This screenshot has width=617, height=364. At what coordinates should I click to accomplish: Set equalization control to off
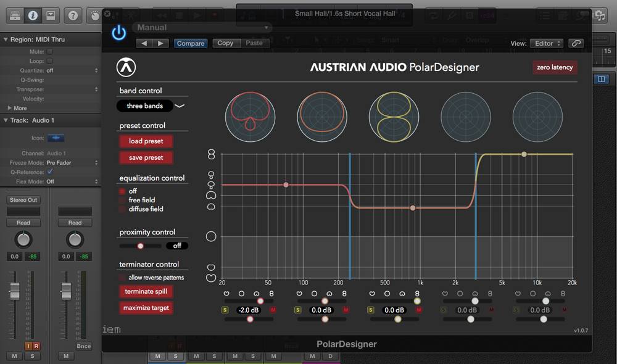[122, 191]
